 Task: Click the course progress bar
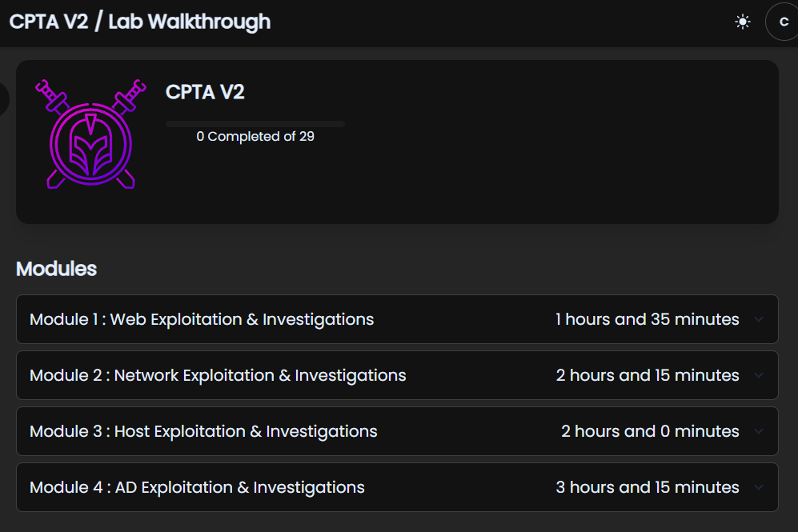[x=255, y=123]
